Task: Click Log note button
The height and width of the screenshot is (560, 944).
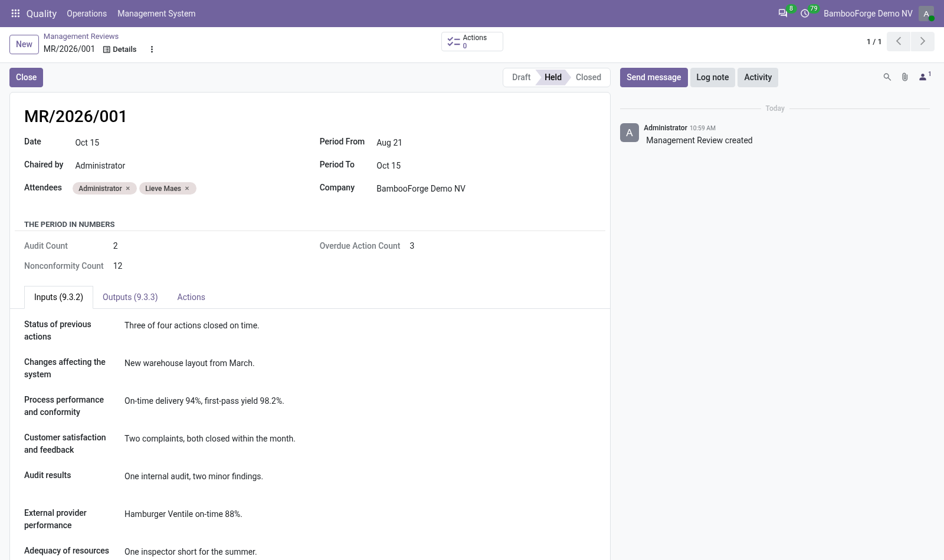Action: 713,77
